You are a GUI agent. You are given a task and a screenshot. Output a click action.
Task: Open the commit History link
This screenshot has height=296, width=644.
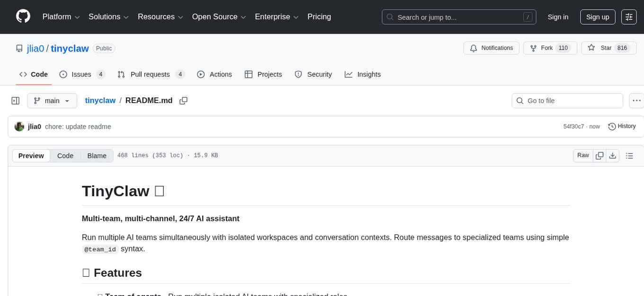pyautogui.click(x=622, y=126)
